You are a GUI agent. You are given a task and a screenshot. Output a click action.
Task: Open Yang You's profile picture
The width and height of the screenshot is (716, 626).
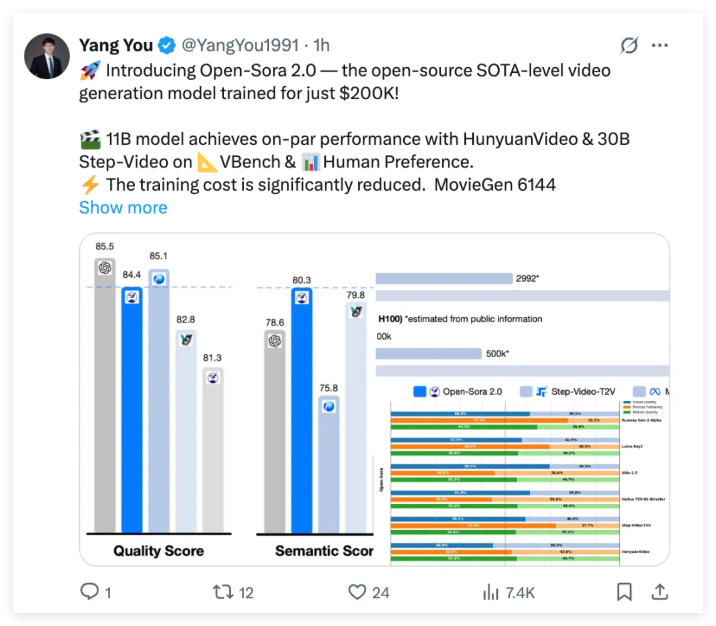(46, 58)
